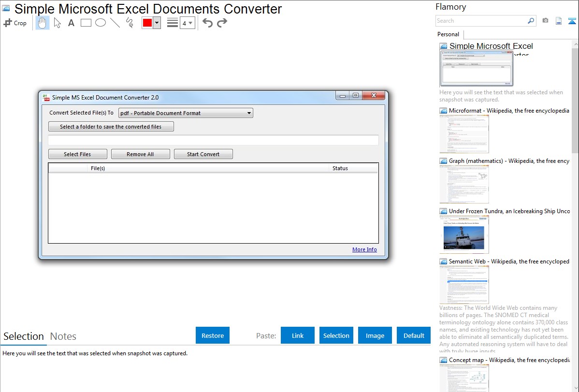The width and height of the screenshot is (579, 392).
Task: Click the search magnifier icon
Action: [531, 21]
